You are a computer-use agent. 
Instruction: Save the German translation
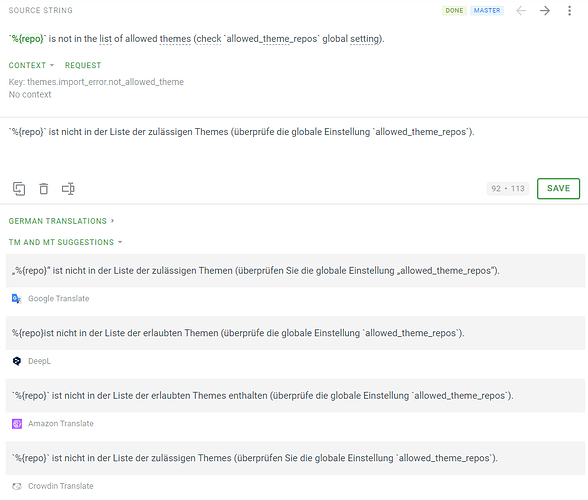[x=558, y=188]
